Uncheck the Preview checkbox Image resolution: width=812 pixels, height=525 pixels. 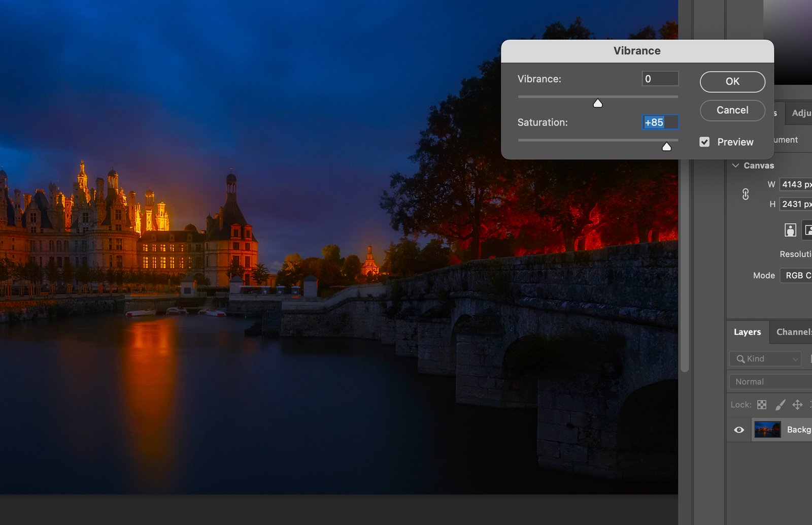704,142
